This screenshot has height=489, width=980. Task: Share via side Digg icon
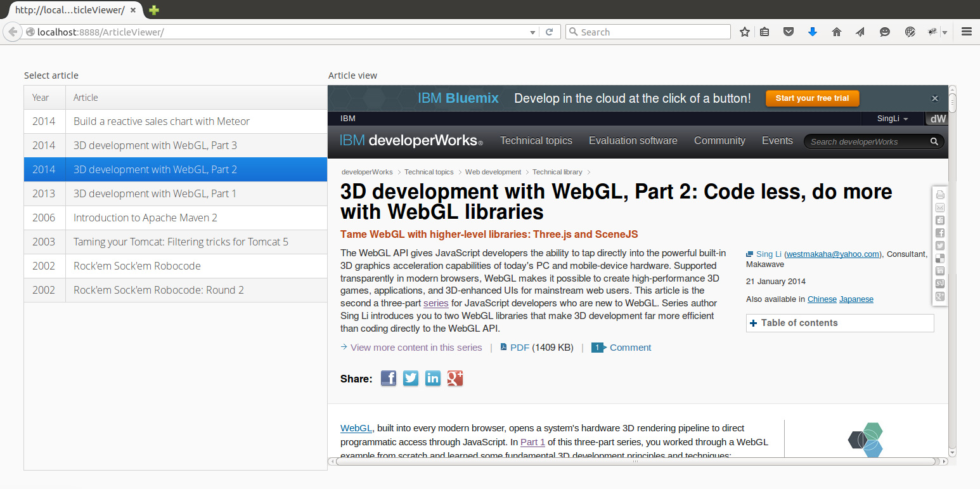(940, 220)
